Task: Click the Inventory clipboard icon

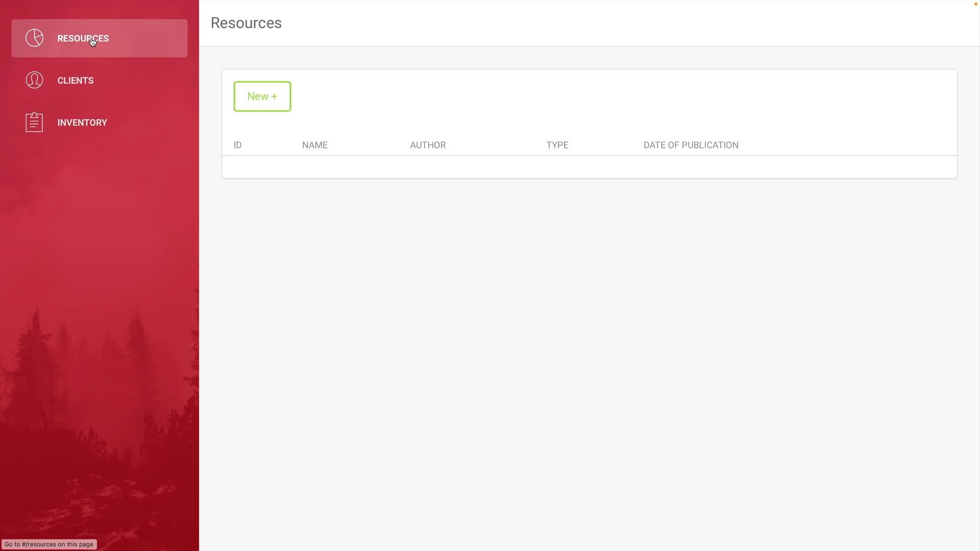Action: click(x=34, y=122)
